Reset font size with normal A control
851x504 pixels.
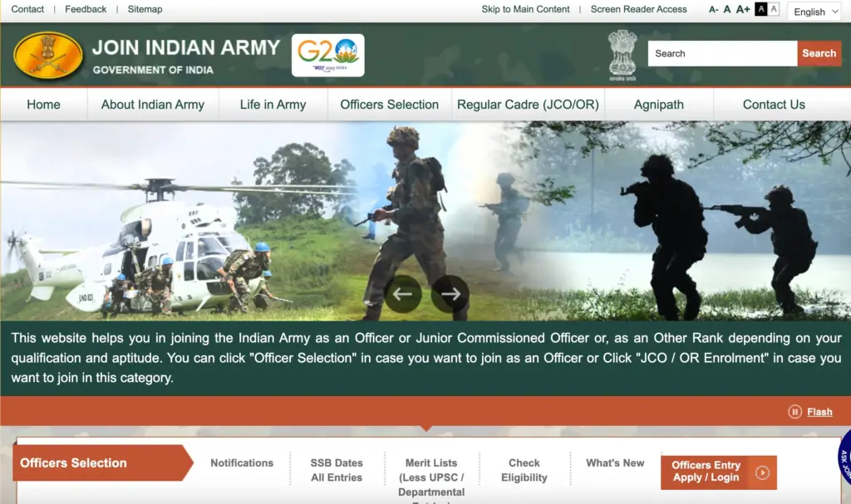coord(727,9)
